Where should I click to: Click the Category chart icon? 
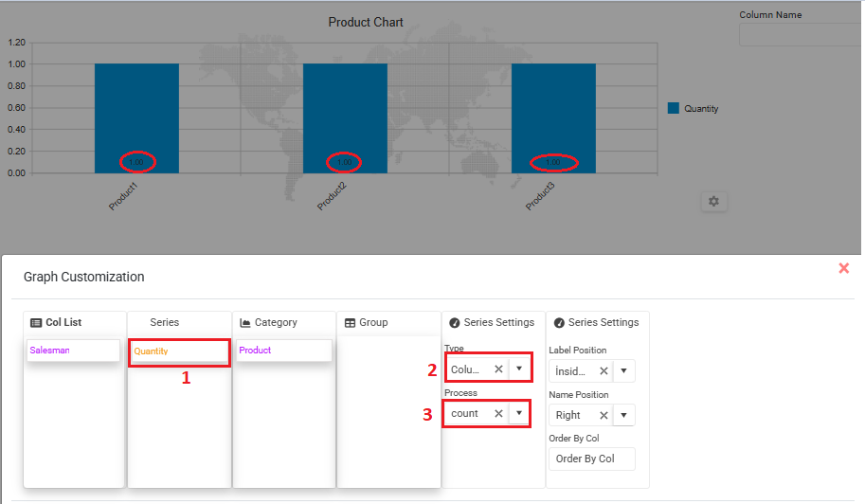(x=245, y=323)
